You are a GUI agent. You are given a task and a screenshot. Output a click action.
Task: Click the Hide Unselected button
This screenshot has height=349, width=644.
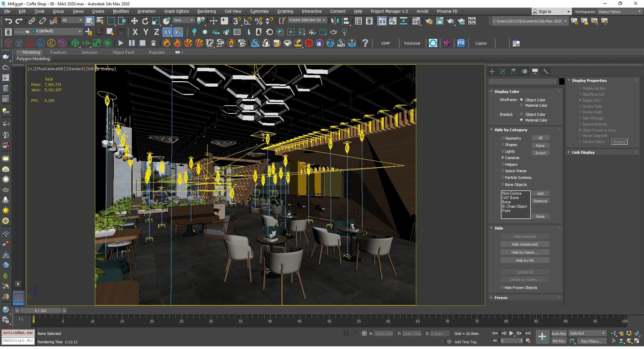tap(525, 244)
